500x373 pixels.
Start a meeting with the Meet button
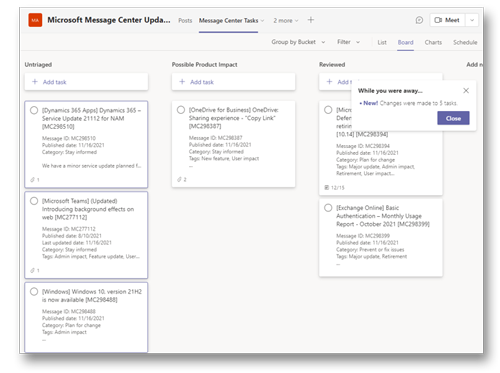447,20
